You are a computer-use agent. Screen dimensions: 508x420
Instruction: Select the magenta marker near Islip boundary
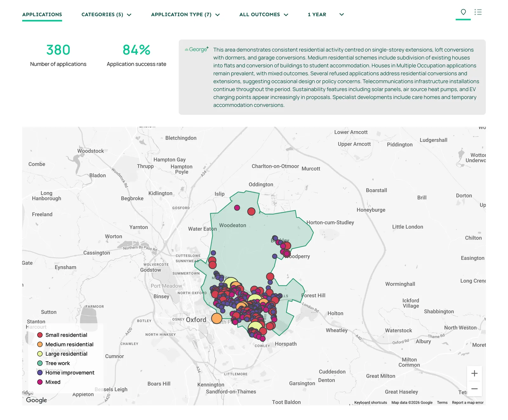click(237, 208)
